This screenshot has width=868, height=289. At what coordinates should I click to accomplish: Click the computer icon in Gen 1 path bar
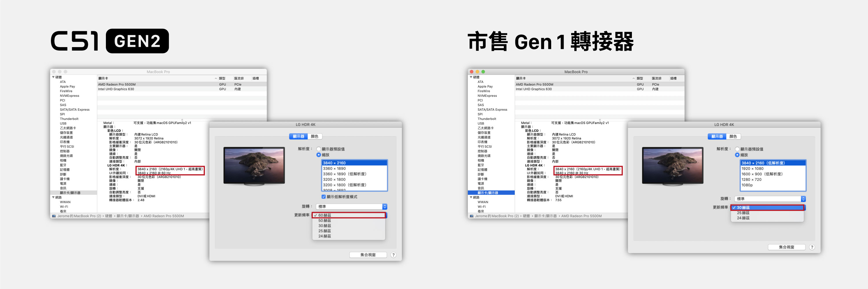pyautogui.click(x=472, y=216)
